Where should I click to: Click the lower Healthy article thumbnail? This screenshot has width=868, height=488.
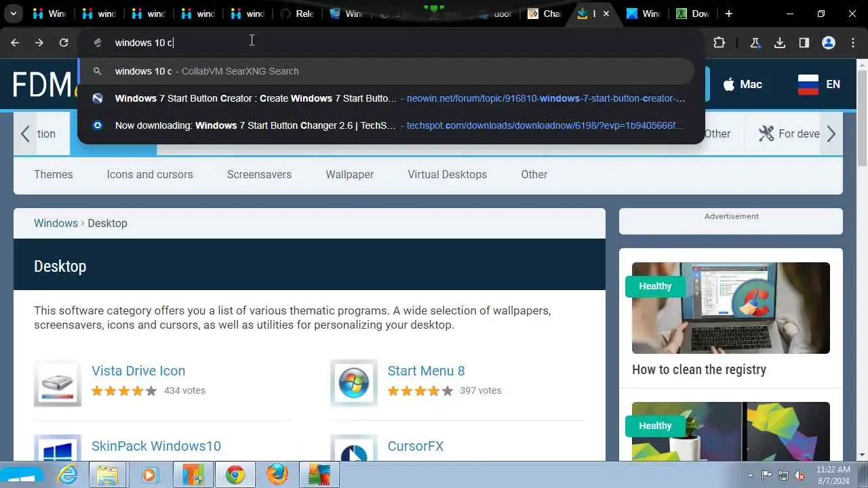point(731,432)
